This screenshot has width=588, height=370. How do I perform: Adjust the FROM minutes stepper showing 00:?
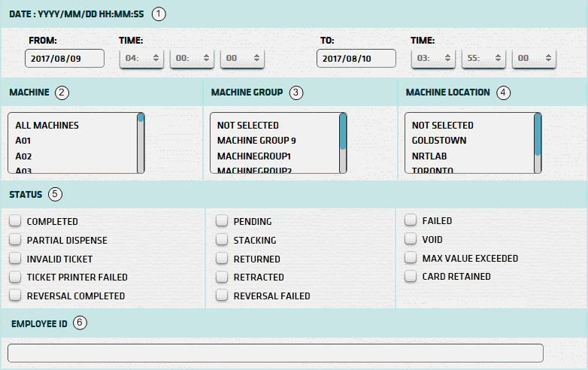[192, 59]
